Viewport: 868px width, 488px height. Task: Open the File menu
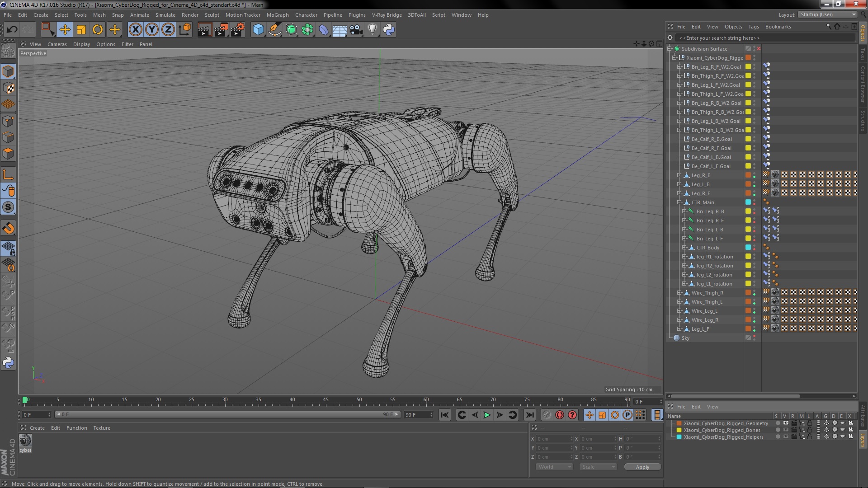click(x=8, y=15)
